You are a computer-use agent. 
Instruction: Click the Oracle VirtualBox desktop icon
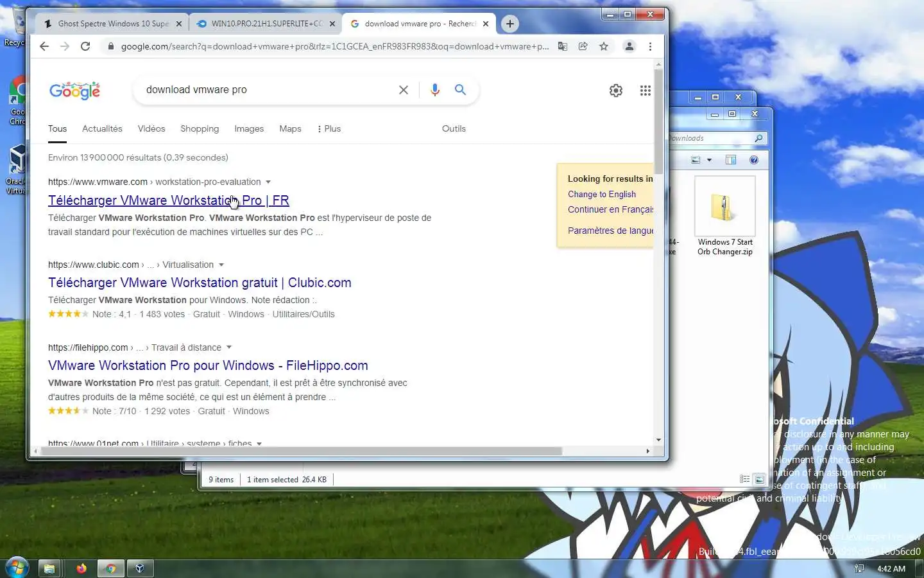point(16,169)
